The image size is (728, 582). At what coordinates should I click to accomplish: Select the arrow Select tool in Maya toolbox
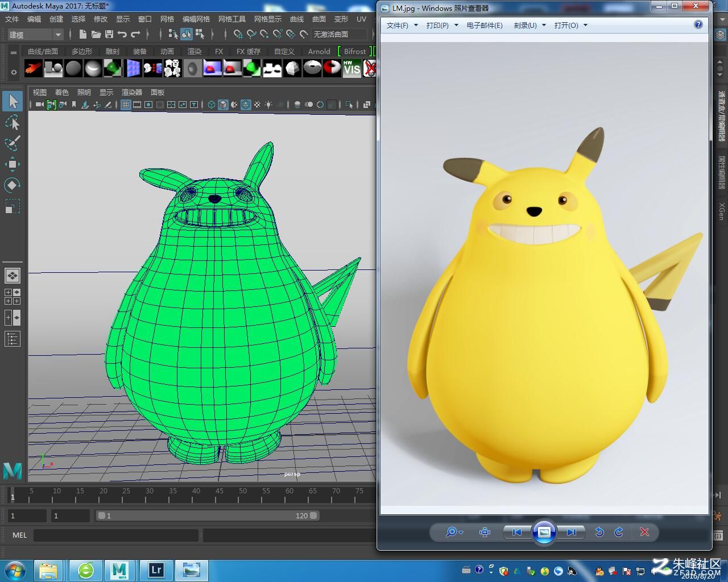13,101
